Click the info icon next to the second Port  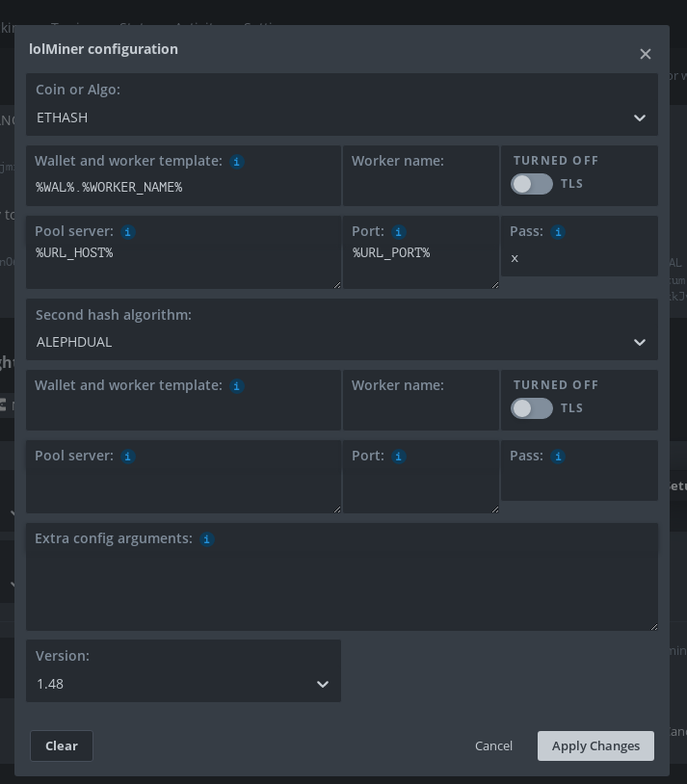398,457
